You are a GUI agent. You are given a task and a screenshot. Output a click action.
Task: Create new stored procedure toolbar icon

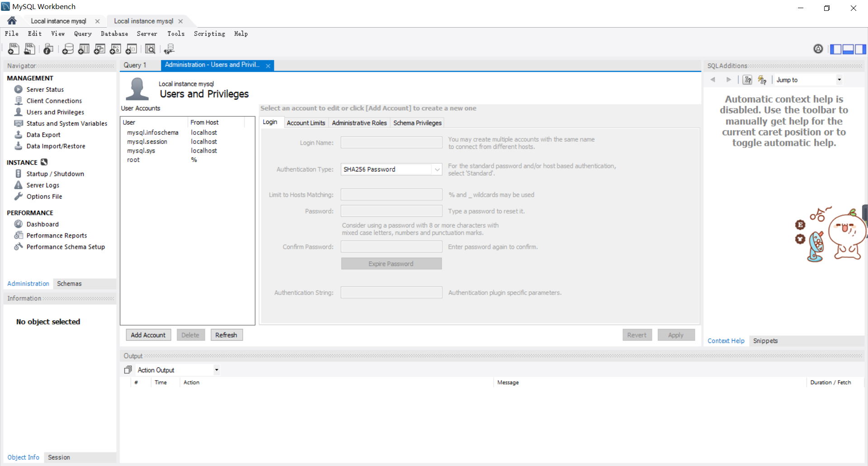coord(115,49)
